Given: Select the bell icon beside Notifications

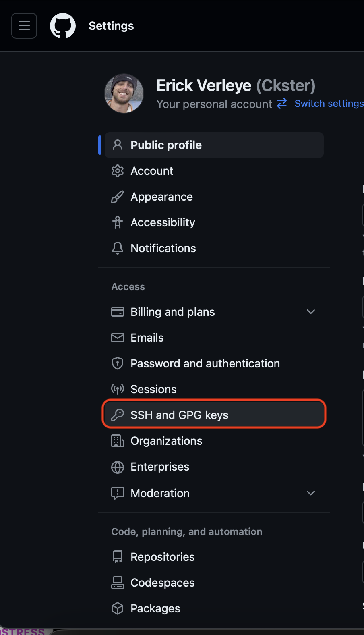Looking at the screenshot, I should point(117,248).
